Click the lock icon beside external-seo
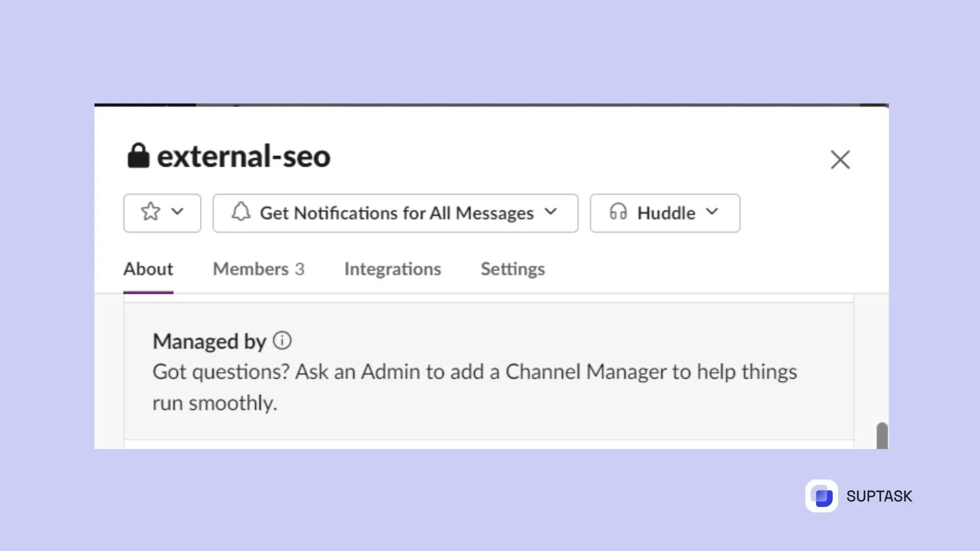 pos(138,157)
